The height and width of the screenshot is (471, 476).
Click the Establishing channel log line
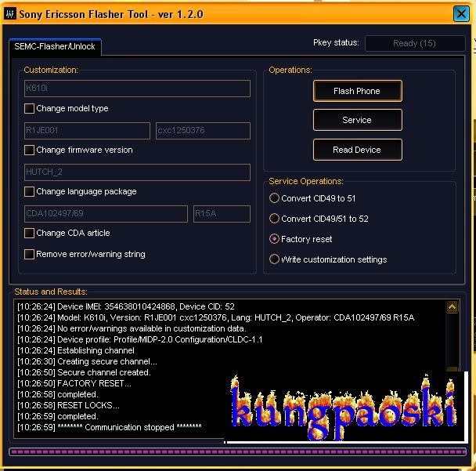(76, 350)
